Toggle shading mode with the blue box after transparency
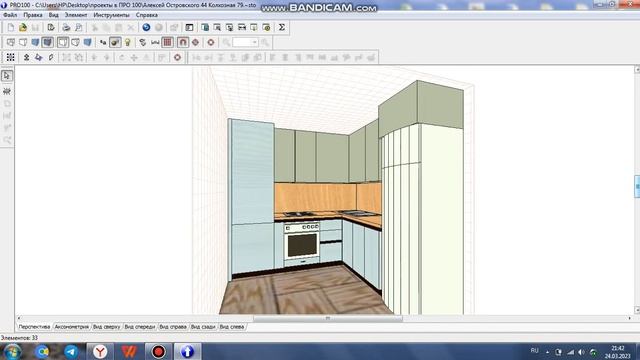640x360 pixels. (x=87, y=42)
